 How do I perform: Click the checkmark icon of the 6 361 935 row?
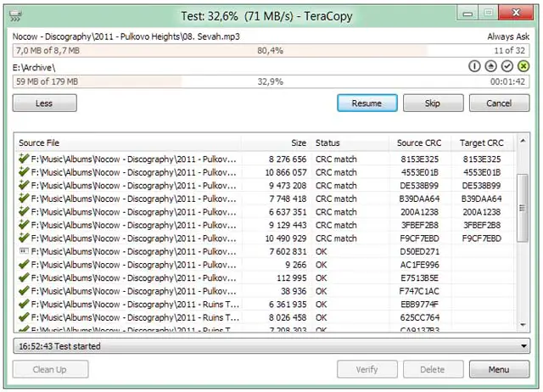click(x=24, y=304)
